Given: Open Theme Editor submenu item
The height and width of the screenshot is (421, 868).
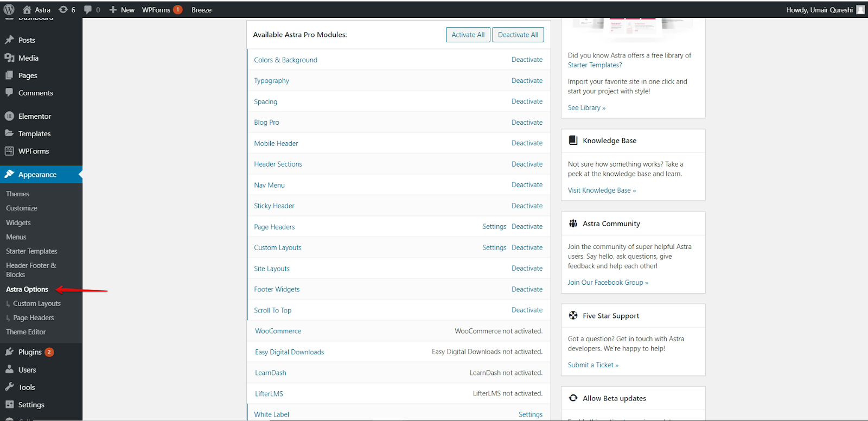Looking at the screenshot, I should coord(26,332).
